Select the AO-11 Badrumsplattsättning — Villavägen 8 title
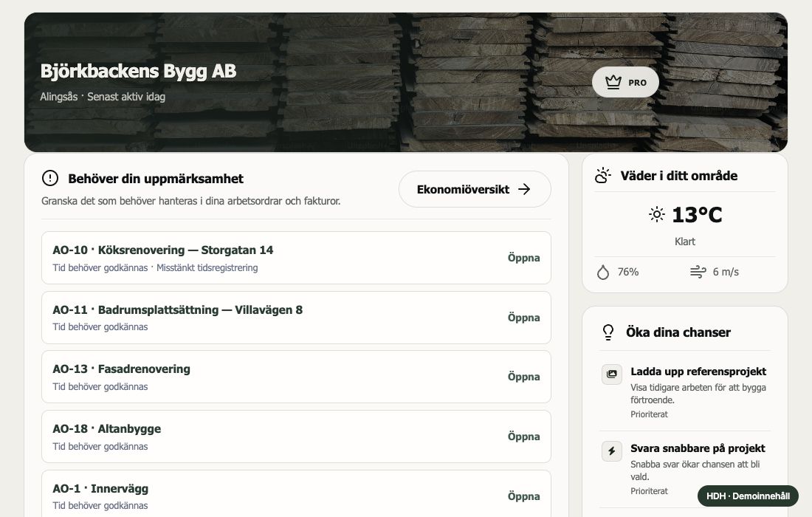Viewport: 812px width, 517px height. [178, 309]
